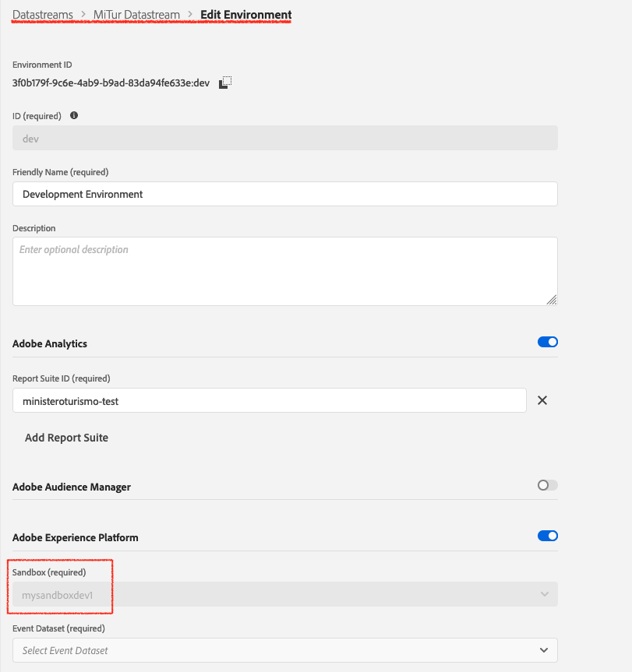Disable the Adobe Analytics toggle

pos(547,342)
